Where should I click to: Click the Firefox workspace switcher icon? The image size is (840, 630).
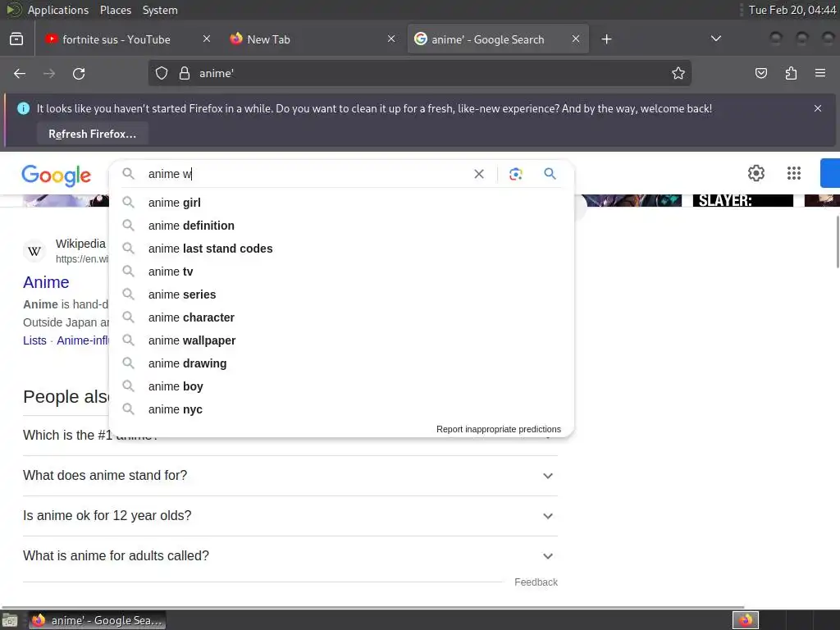tap(746, 620)
